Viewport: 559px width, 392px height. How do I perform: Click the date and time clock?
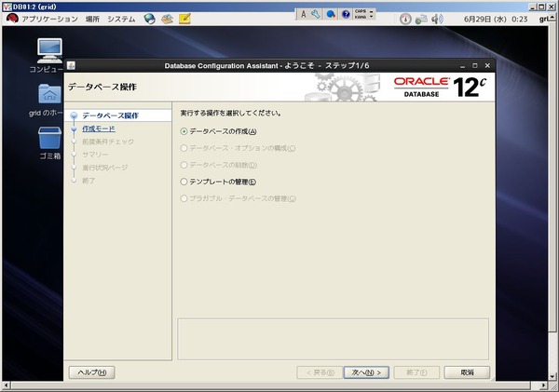(x=496, y=19)
